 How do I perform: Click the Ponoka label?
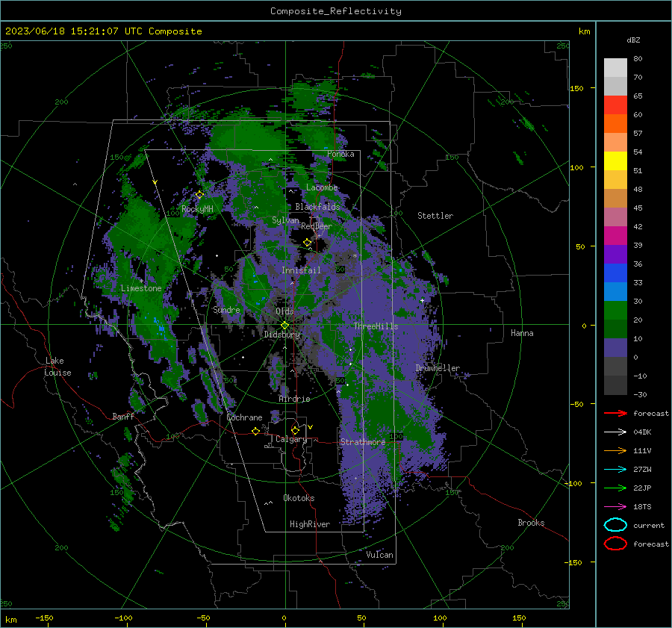pyautogui.click(x=340, y=154)
